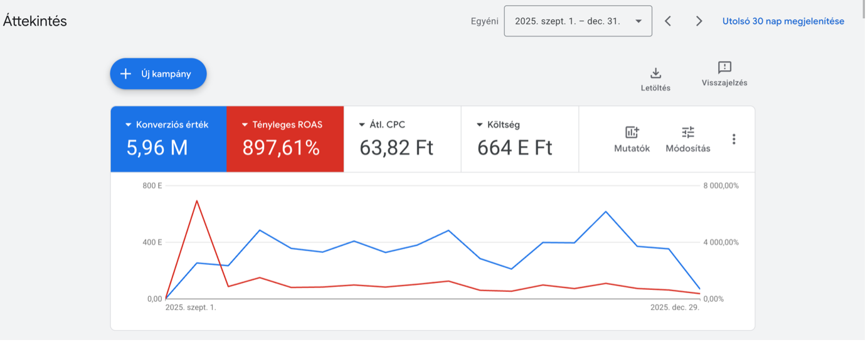
Task: Click the Módosítás adjust sliders icon
Action: pyautogui.click(x=688, y=132)
